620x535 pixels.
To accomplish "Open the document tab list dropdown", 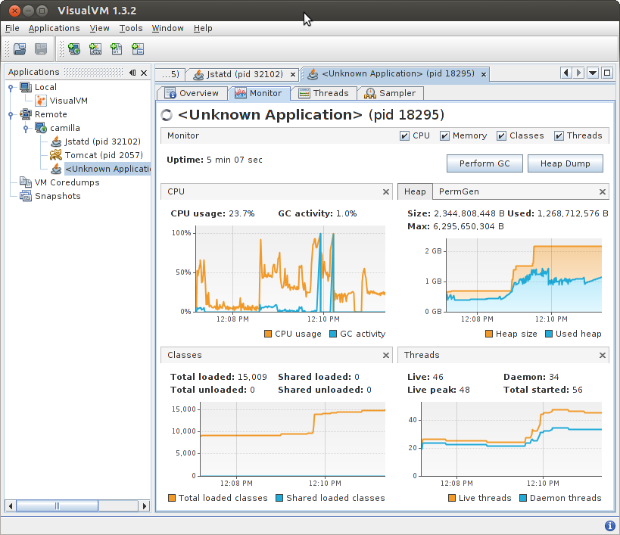I will pyautogui.click(x=592, y=73).
